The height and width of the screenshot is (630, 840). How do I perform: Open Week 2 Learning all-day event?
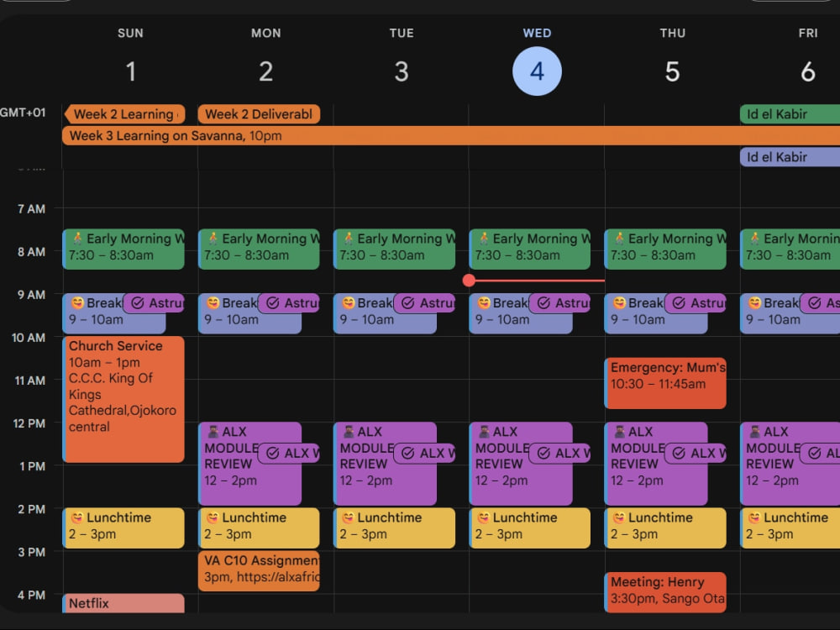124,114
